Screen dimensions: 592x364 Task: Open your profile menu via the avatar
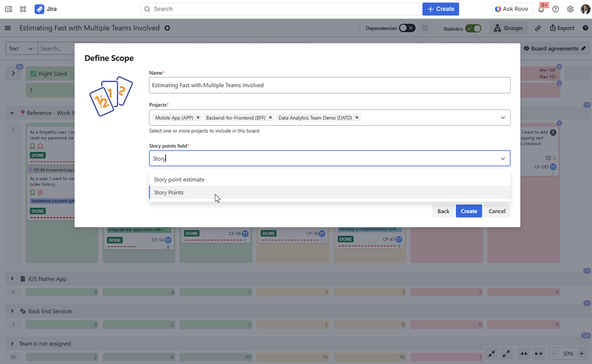584,9
